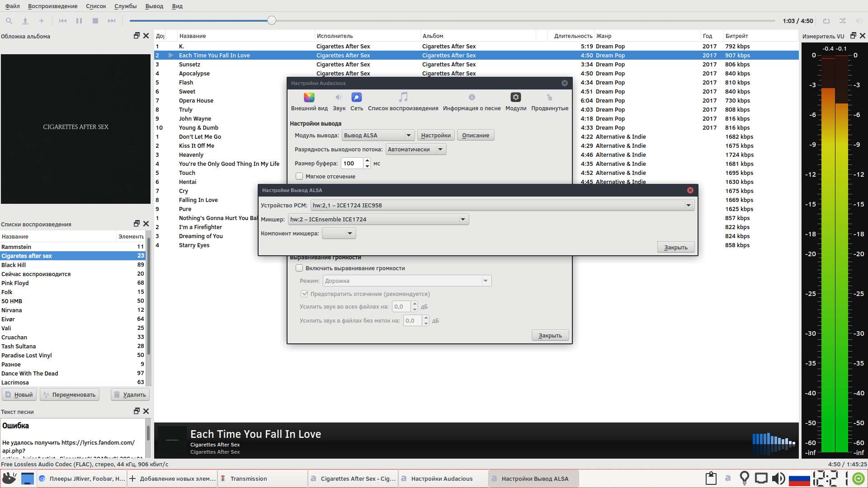Expand the Модуль вывода dropdown
The image size is (868, 488).
pyautogui.click(x=378, y=135)
